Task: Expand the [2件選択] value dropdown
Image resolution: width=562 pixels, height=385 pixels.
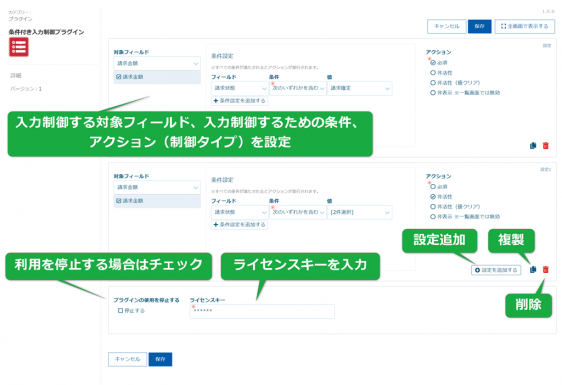Action: coord(359,212)
